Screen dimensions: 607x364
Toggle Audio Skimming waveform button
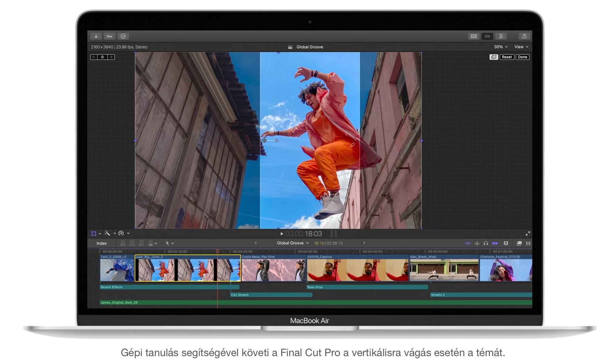tap(477, 243)
